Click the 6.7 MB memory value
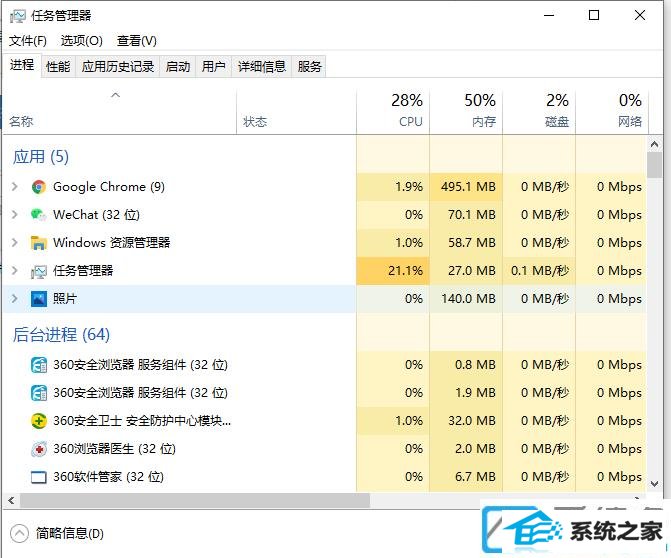671x558 pixels. pyautogui.click(x=475, y=476)
